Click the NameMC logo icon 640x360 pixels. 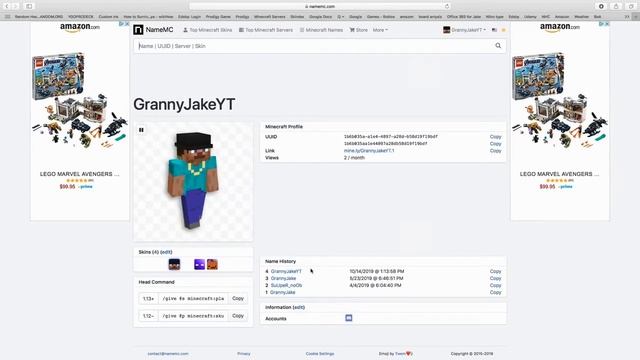tap(138, 30)
